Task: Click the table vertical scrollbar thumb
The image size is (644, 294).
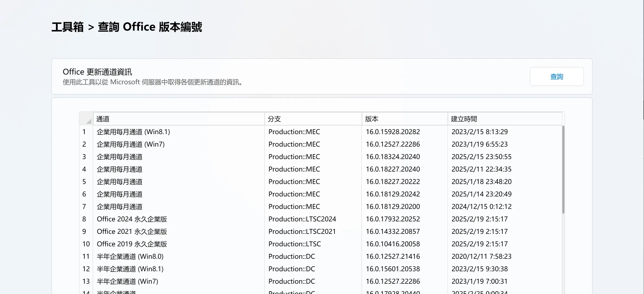Action: pos(563,170)
